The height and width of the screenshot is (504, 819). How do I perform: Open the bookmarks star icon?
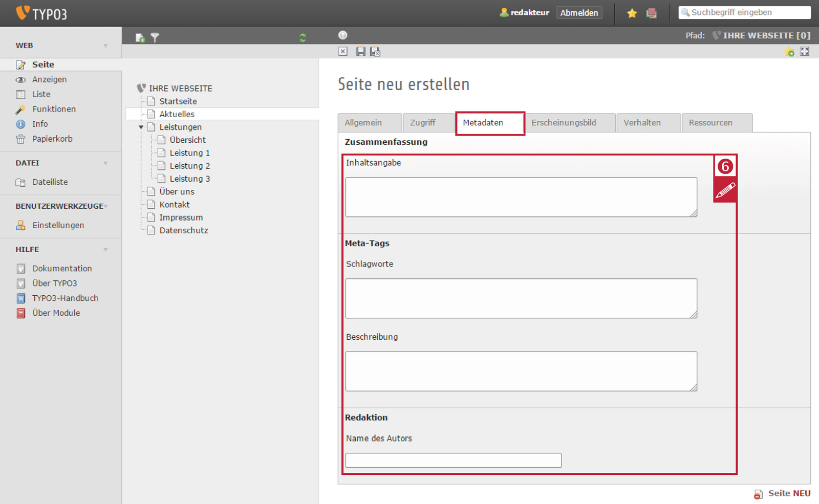pyautogui.click(x=632, y=13)
